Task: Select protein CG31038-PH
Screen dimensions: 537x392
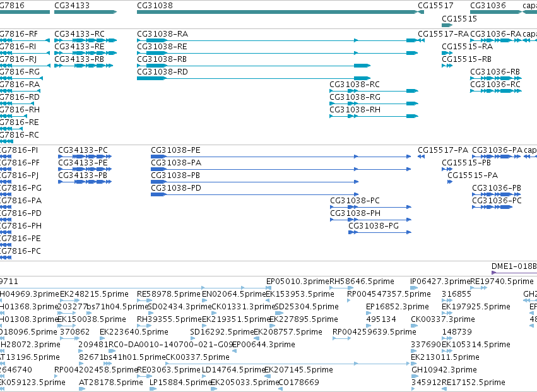Action: click(370, 220)
